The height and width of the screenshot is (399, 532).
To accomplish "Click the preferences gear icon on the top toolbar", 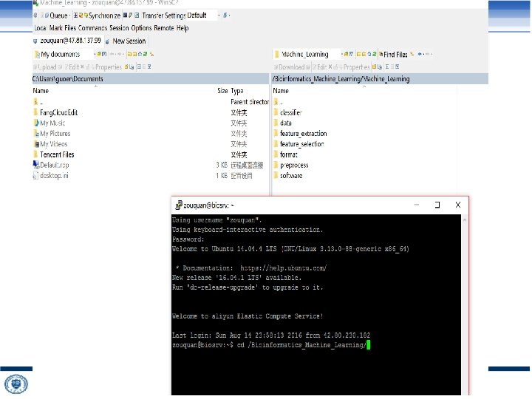I will (x=35, y=16).
